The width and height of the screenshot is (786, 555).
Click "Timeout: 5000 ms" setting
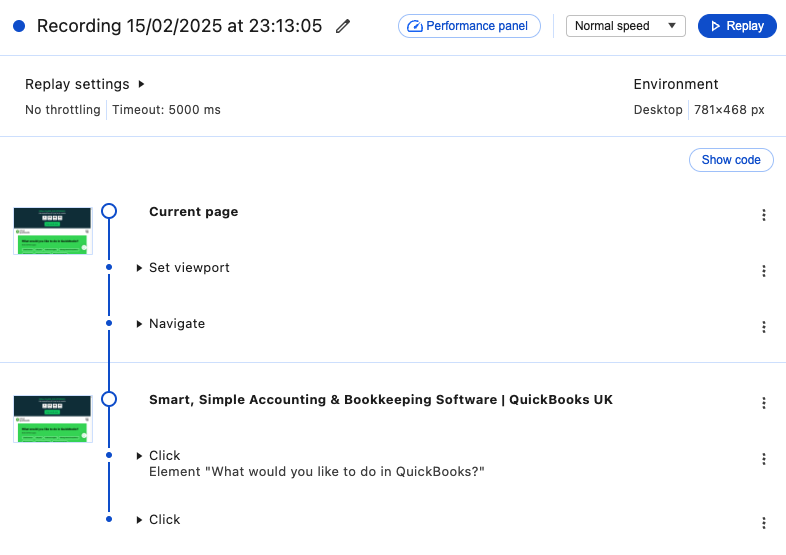tap(166, 110)
